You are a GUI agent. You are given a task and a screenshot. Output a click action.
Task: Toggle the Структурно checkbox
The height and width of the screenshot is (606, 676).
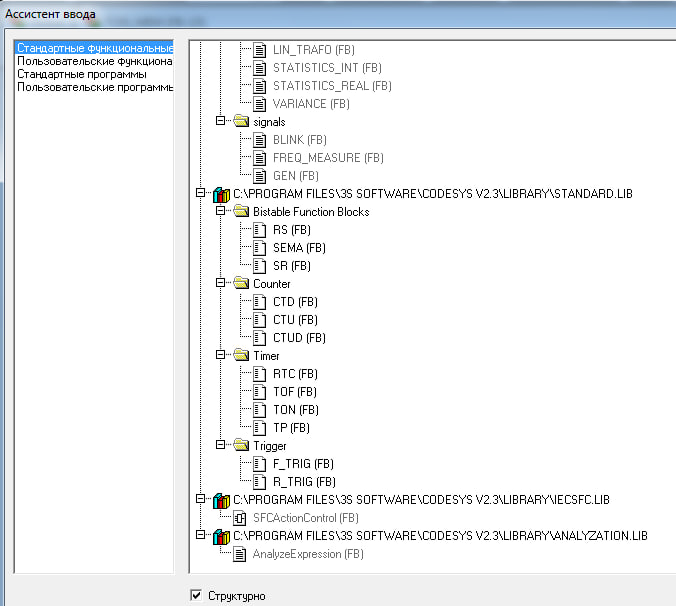(196, 595)
